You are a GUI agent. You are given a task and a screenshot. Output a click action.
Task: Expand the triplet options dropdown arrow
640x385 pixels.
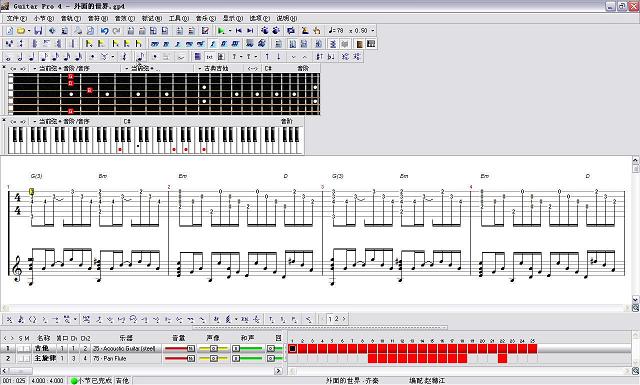[113, 57]
